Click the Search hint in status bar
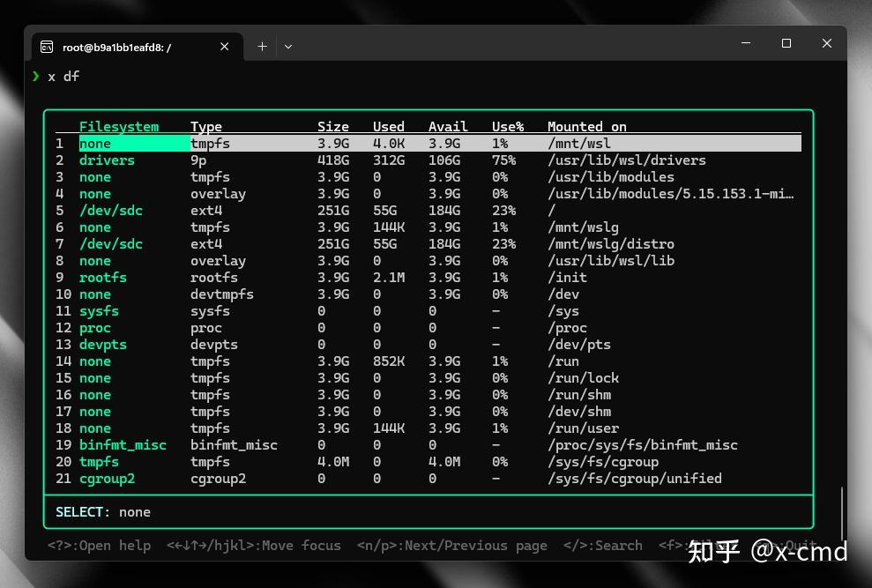Screen dimensions: 872x588 [x=603, y=545]
